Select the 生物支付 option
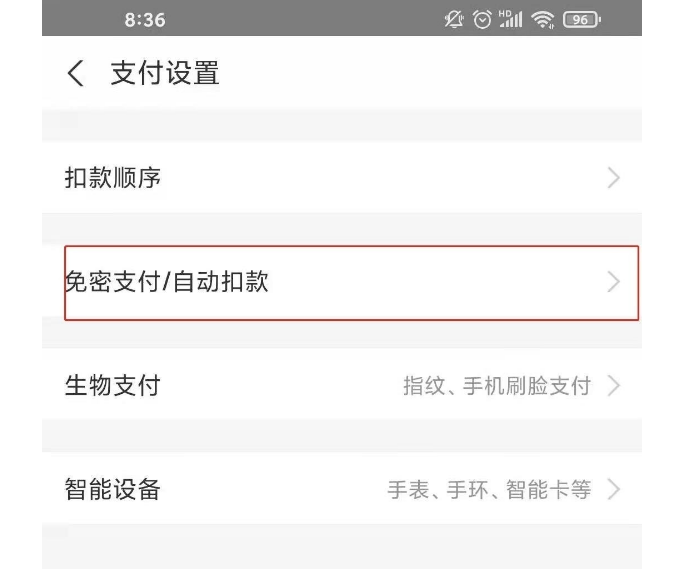 pyautogui.click(x=113, y=385)
